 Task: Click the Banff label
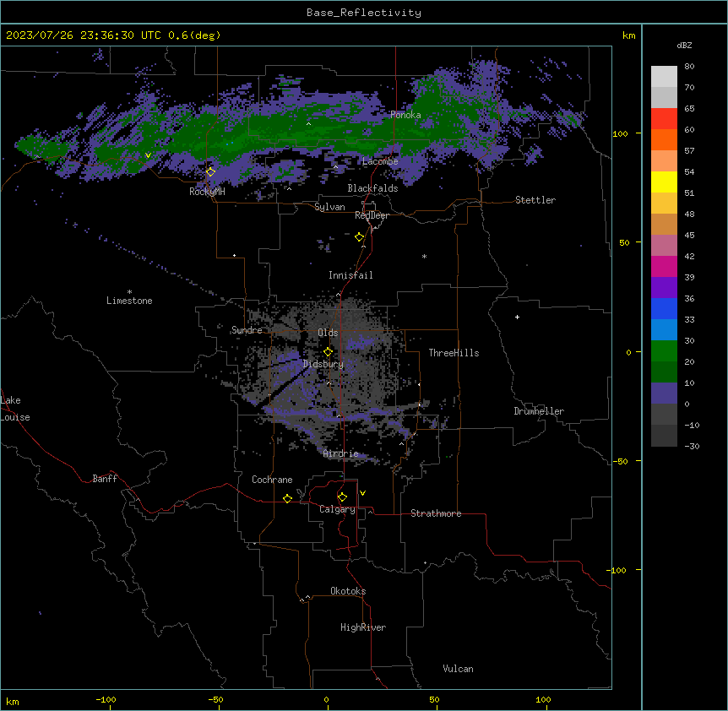click(x=105, y=479)
